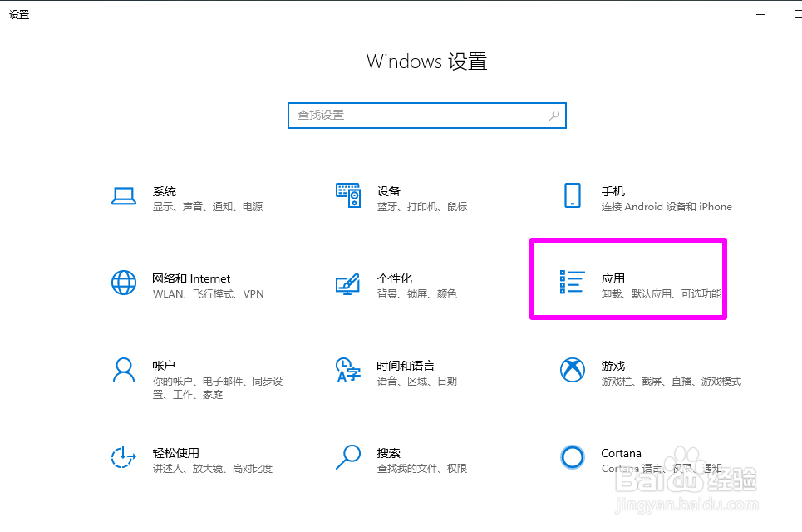
Task: Click the text 连接 Android 设备和 iPhone
Action: pos(667,207)
